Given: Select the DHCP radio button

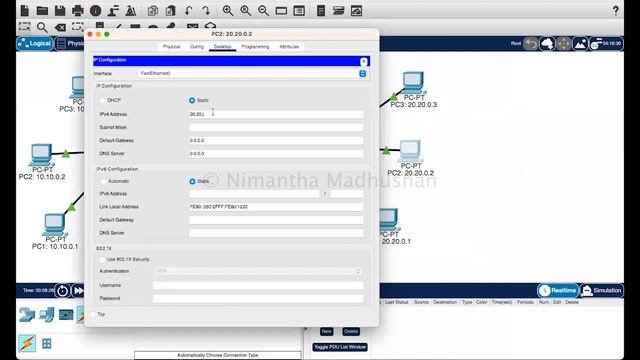Looking at the screenshot, I should [102, 100].
